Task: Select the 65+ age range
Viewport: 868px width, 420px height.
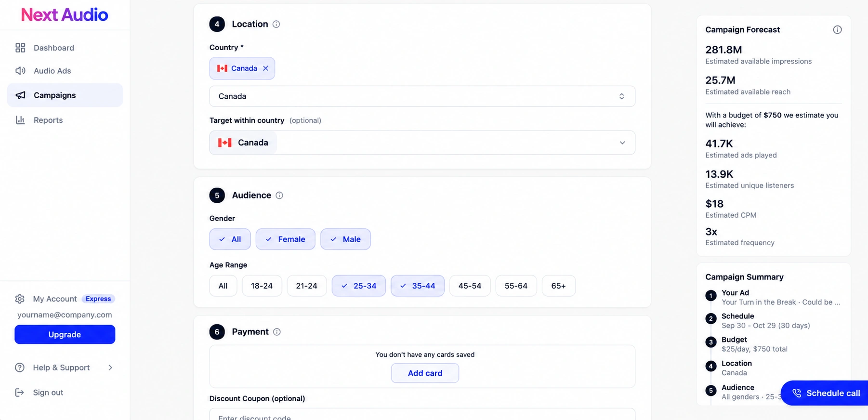Action: 558,286
